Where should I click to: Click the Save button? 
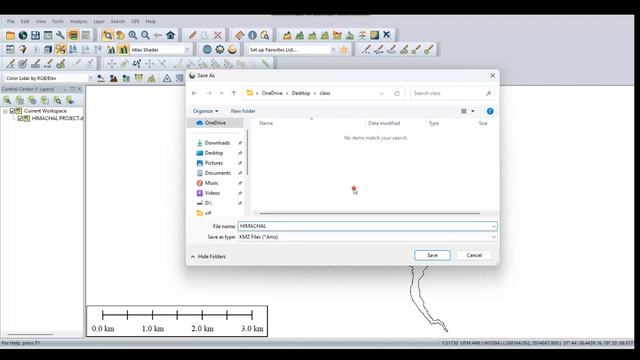pos(432,255)
